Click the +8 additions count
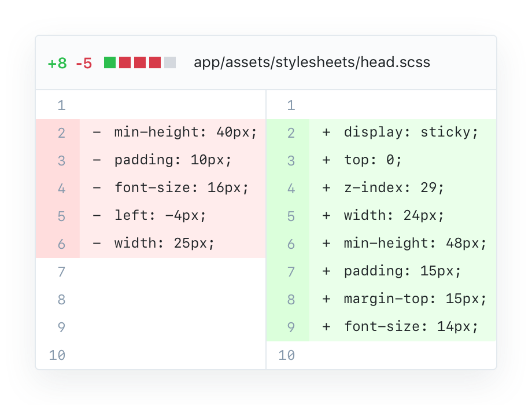 point(57,63)
